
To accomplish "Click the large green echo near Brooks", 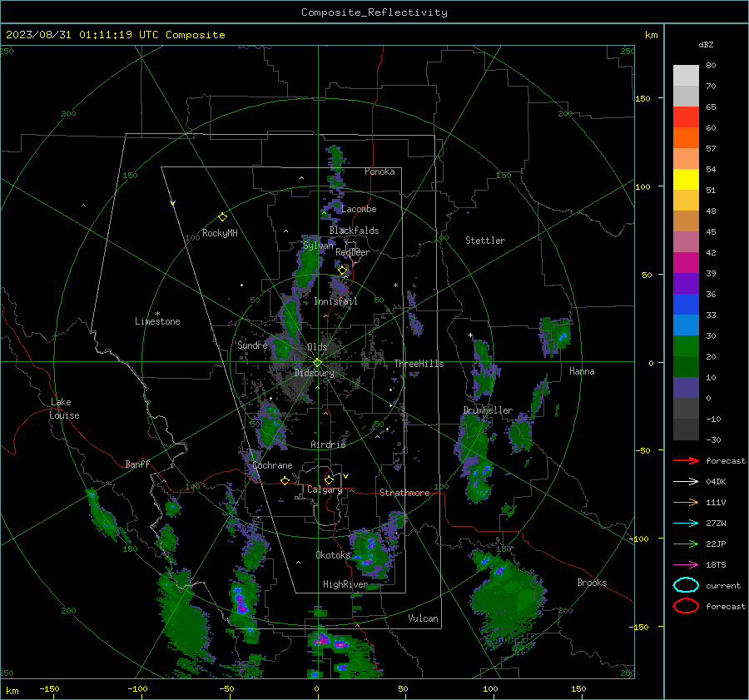I will coord(508,602).
